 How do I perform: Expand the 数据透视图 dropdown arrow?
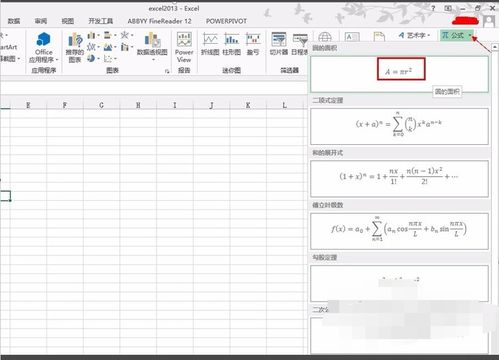[153, 59]
